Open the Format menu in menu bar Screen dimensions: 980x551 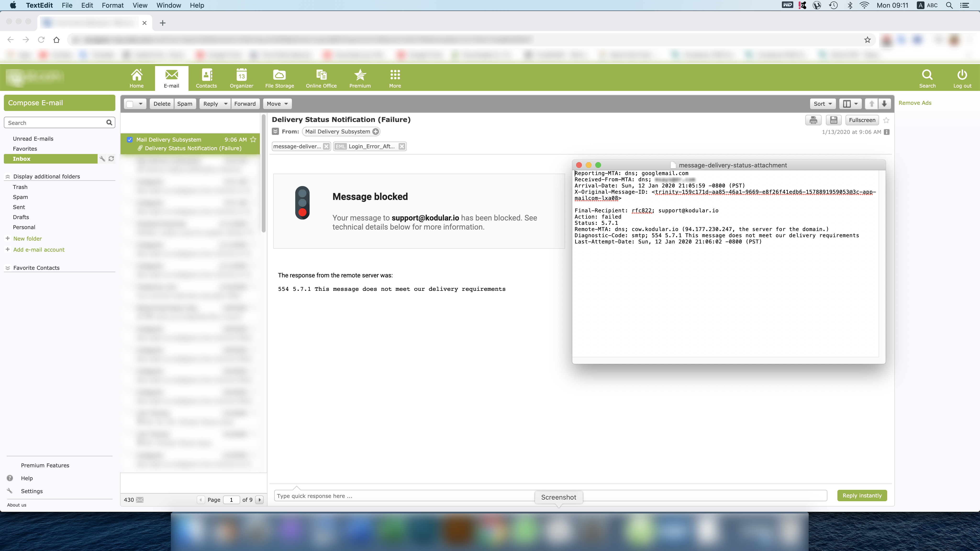113,5
